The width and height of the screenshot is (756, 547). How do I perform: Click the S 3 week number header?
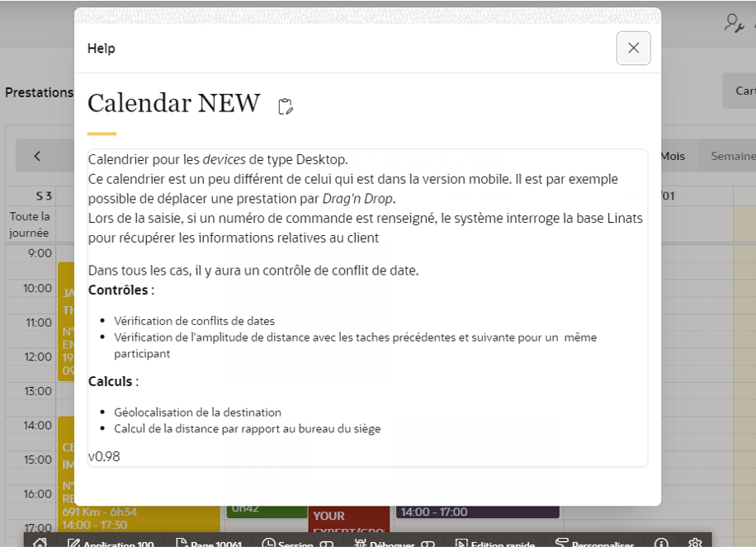pos(44,196)
